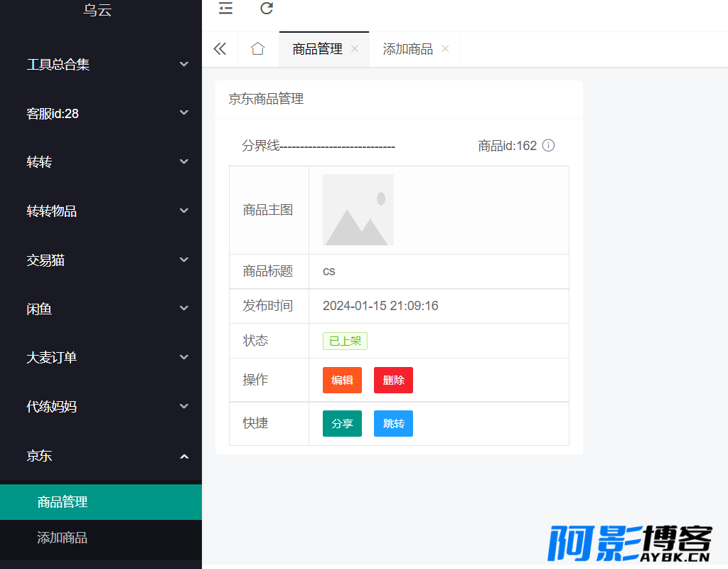Click the info icon beside 商品id:162
This screenshot has height=569, width=728.
pyautogui.click(x=548, y=145)
